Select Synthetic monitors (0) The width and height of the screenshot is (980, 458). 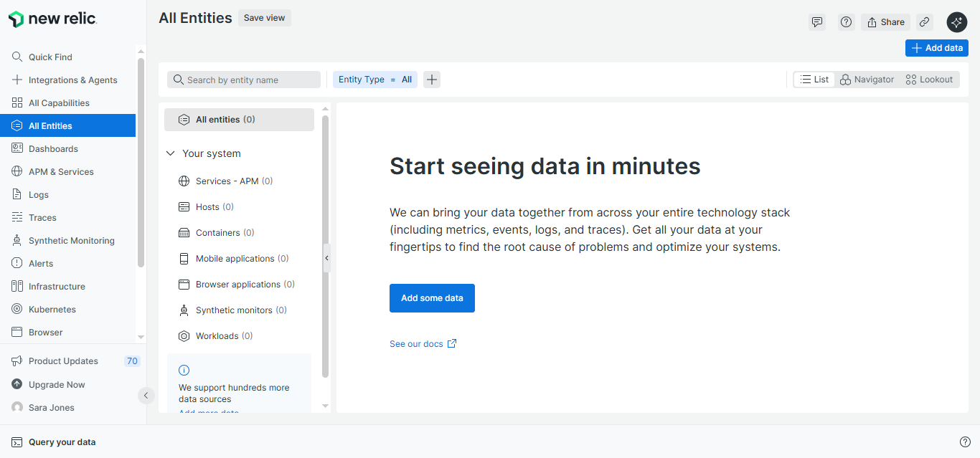coord(239,310)
